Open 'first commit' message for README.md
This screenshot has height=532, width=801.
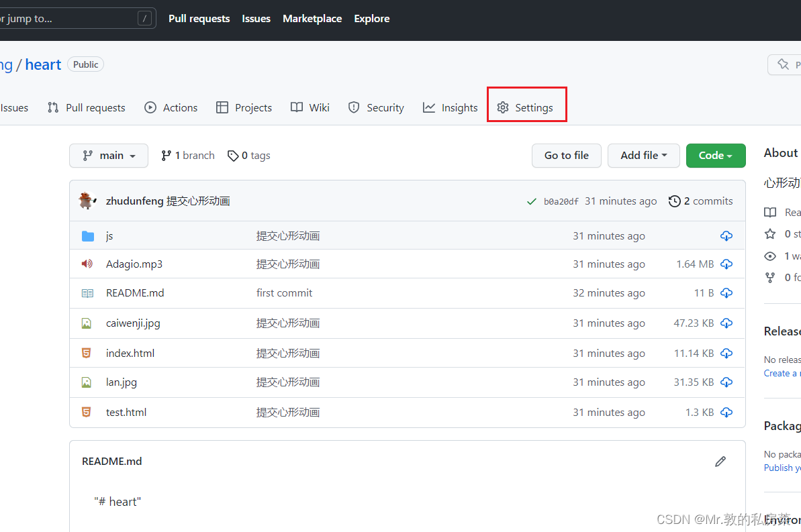click(x=284, y=293)
